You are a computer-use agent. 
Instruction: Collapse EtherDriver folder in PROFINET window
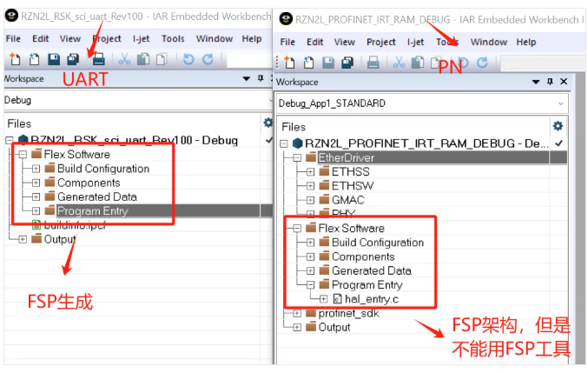(x=297, y=158)
